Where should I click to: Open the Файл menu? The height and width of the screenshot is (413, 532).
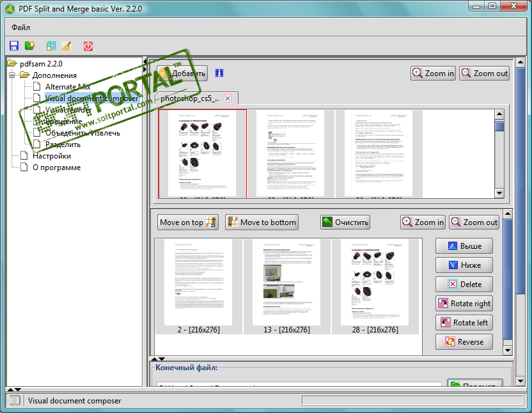(20, 27)
